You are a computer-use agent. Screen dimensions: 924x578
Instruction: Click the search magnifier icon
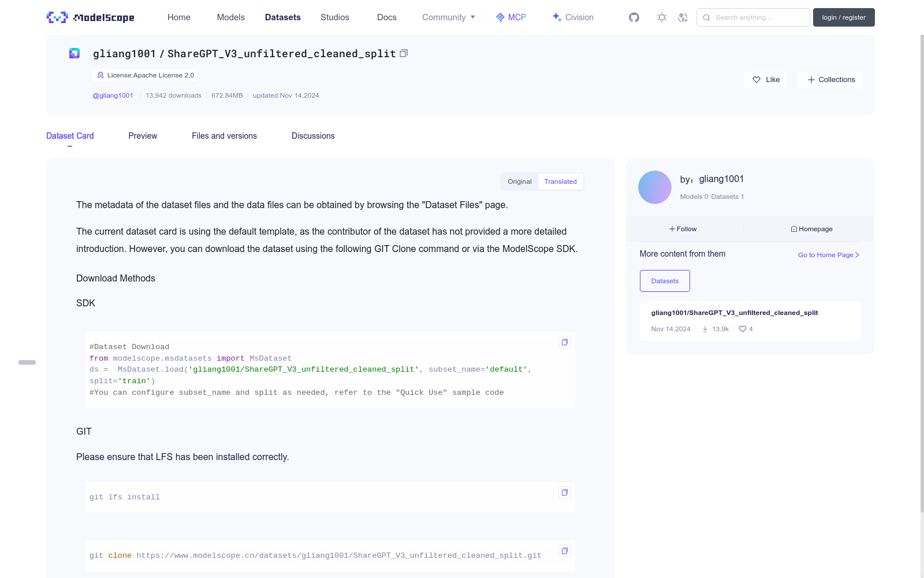[x=706, y=17]
